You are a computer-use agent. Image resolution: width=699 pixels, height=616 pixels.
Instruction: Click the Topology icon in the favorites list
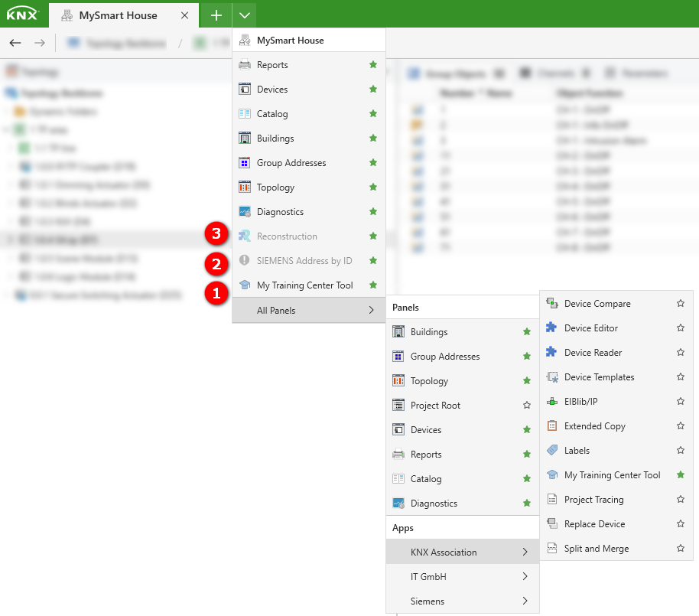(245, 187)
